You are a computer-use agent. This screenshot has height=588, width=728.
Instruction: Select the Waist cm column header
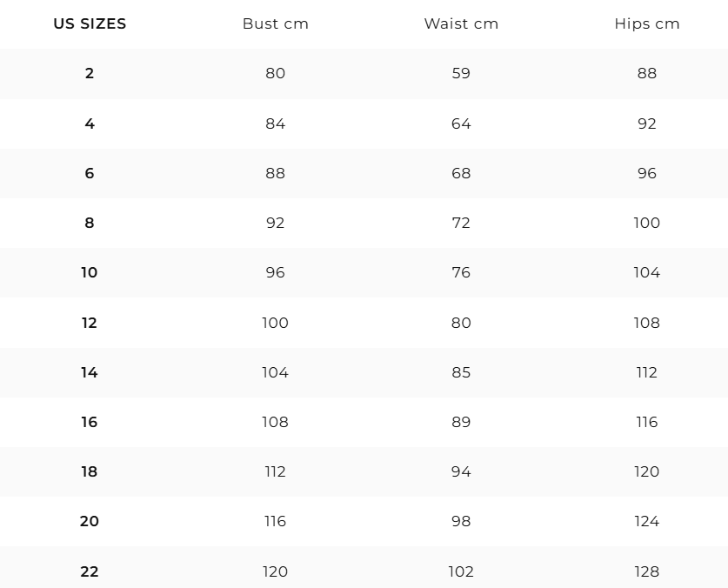pos(461,23)
